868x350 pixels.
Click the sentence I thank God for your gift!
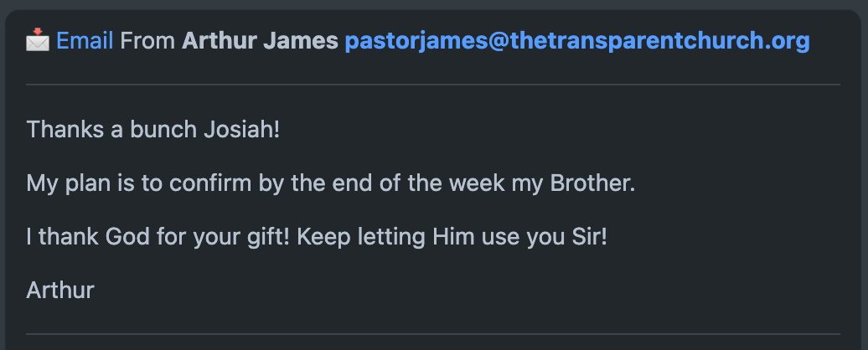158,237
